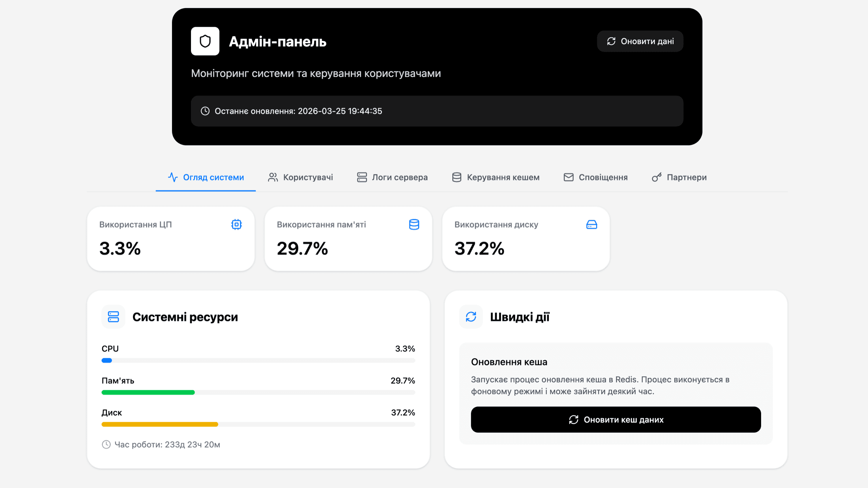This screenshot has height=488, width=868.
Task: Click the database icon on Використання пам'яті card
Action: [x=413, y=224]
